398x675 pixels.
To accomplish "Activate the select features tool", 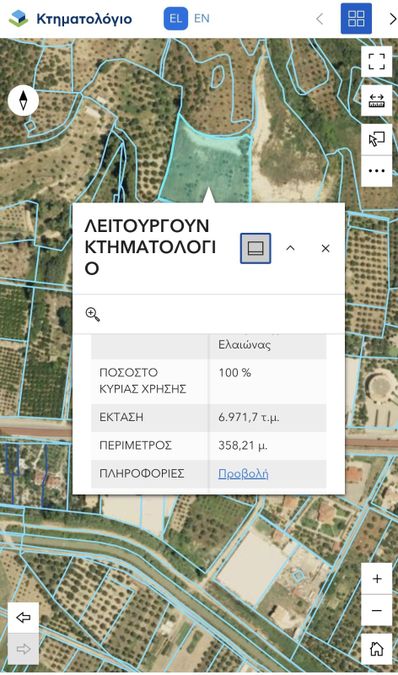I will point(376,139).
